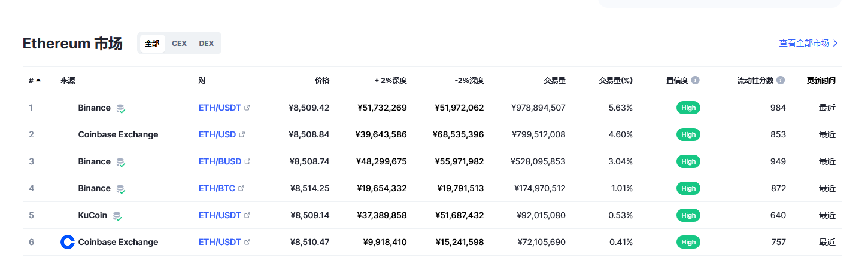The height and width of the screenshot is (257, 868).
Task: Sort table by 交易量 column header
Action: (554, 80)
